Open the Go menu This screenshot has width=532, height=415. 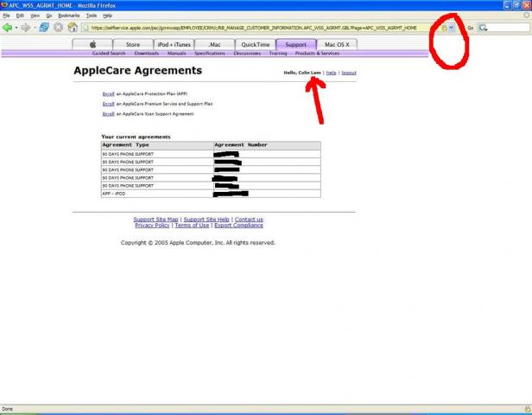pyautogui.click(x=49, y=16)
